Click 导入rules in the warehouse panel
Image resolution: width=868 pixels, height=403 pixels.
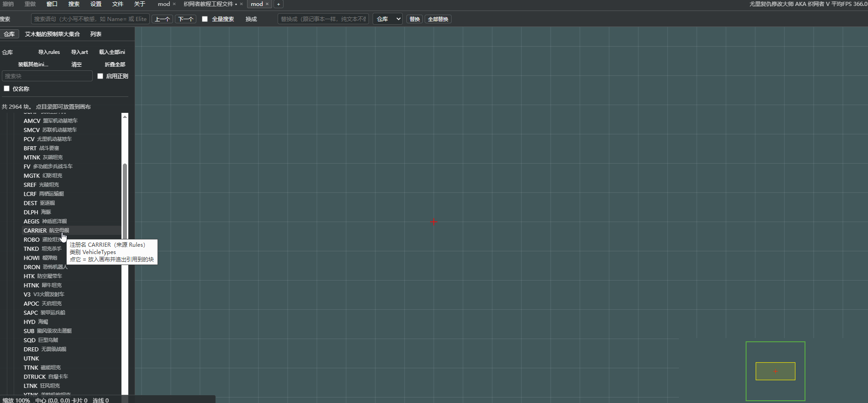point(49,52)
